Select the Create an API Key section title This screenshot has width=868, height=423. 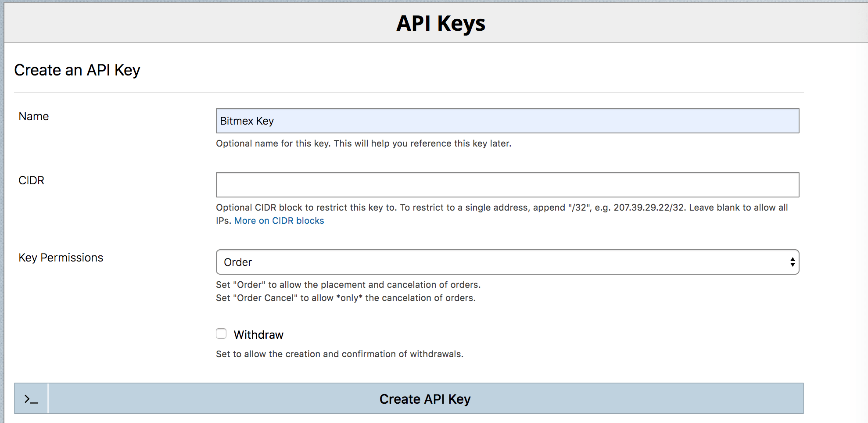coord(77,69)
